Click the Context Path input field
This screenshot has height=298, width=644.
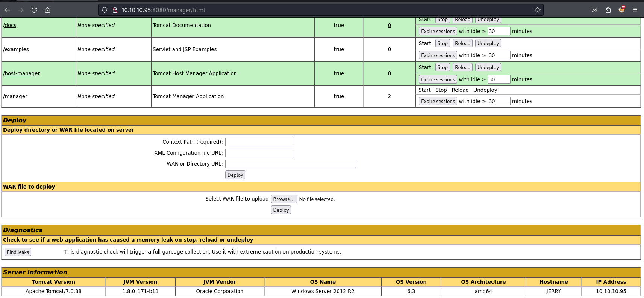click(260, 142)
